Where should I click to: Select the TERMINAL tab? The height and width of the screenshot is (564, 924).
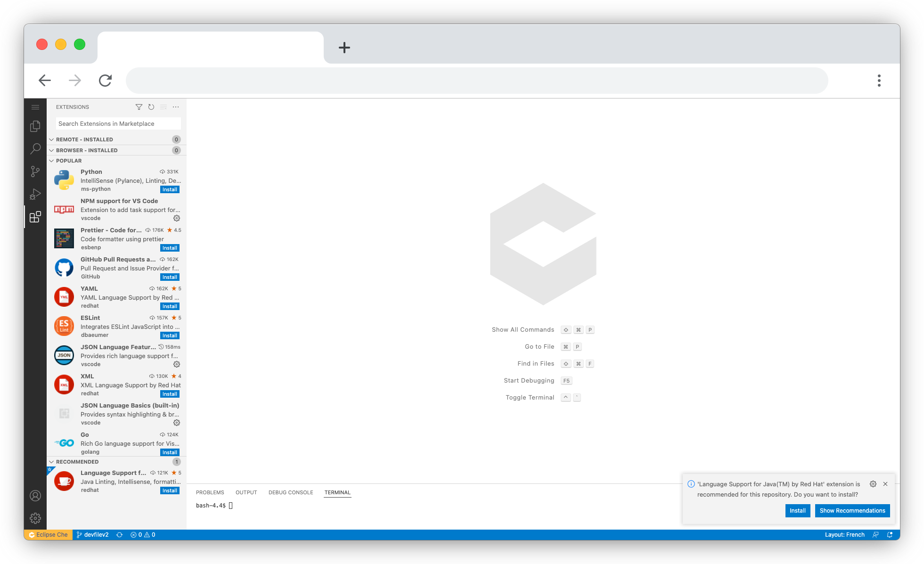pyautogui.click(x=337, y=492)
